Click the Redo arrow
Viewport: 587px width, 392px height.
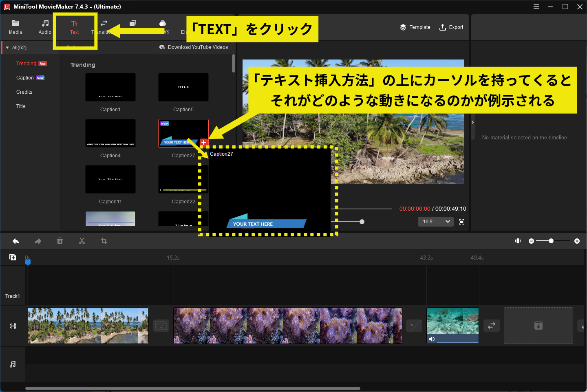click(x=38, y=241)
